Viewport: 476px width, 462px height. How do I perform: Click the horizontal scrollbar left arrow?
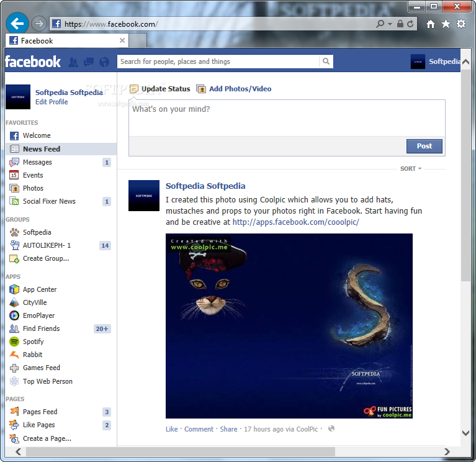tap(19, 451)
